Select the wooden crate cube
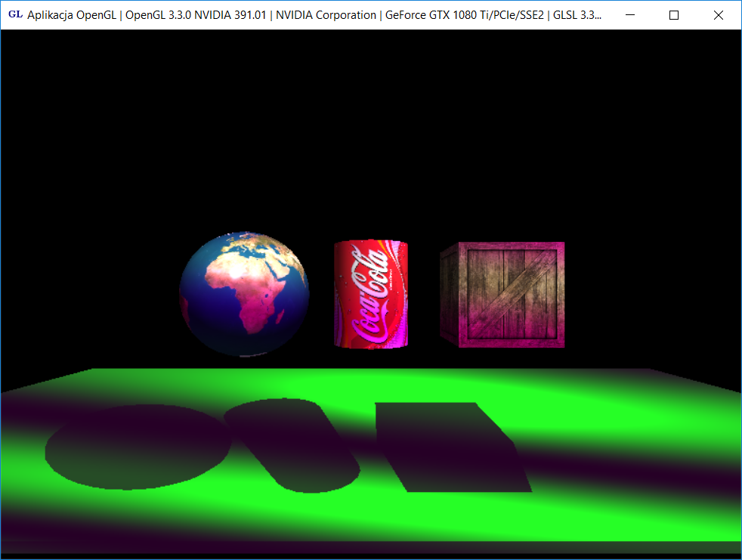This screenshot has width=742, height=560. (502, 295)
